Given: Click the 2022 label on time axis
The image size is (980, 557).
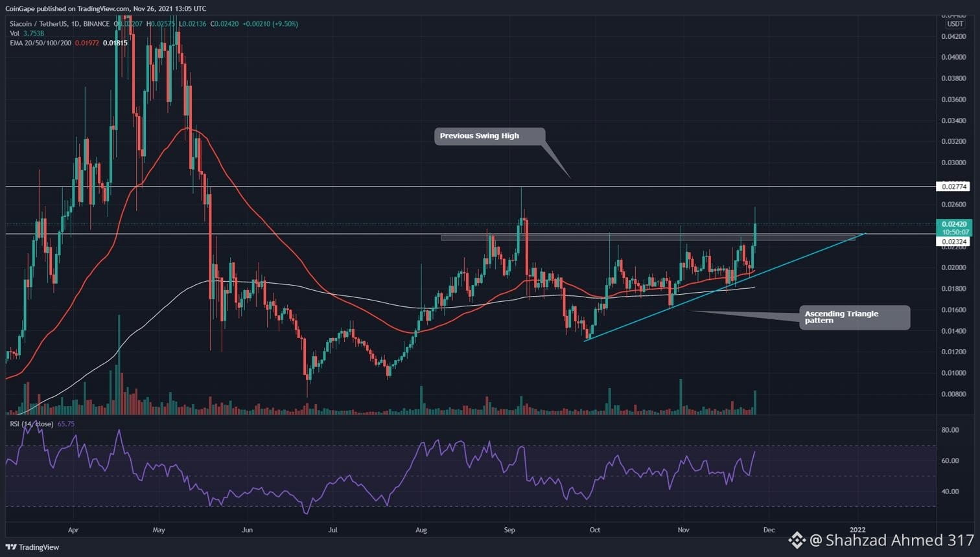Looking at the screenshot, I should 857,530.
